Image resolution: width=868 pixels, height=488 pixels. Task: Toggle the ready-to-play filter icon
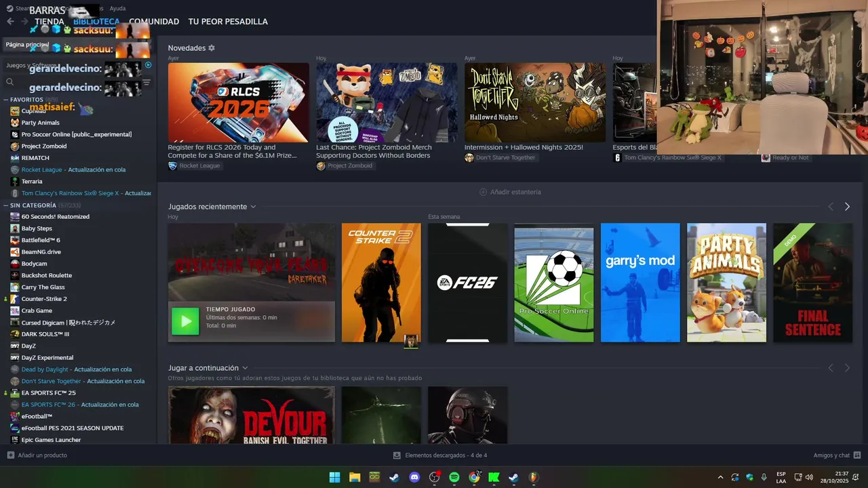149,65
